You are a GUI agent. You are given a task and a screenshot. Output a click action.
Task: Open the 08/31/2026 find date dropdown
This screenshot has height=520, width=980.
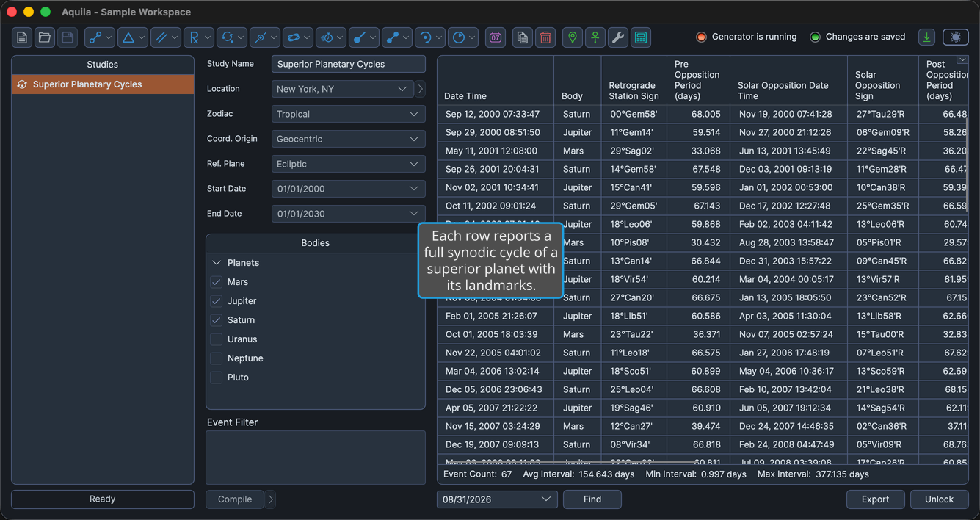pyautogui.click(x=497, y=499)
